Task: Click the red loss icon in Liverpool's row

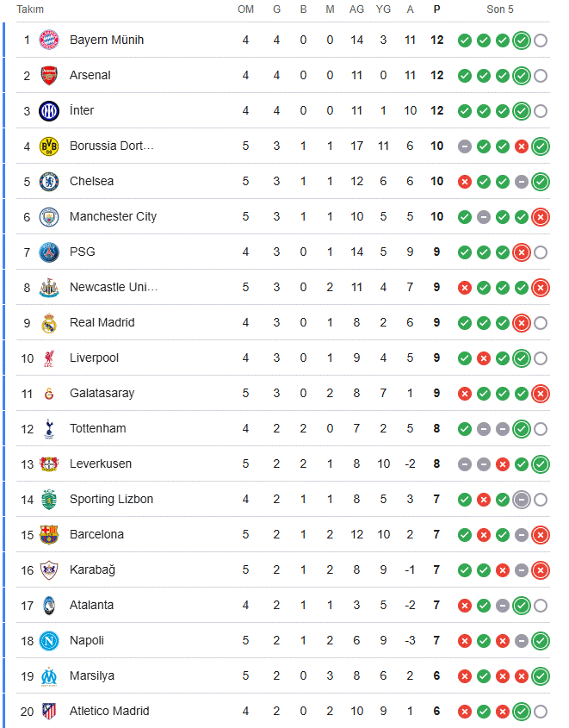Action: coord(484,358)
